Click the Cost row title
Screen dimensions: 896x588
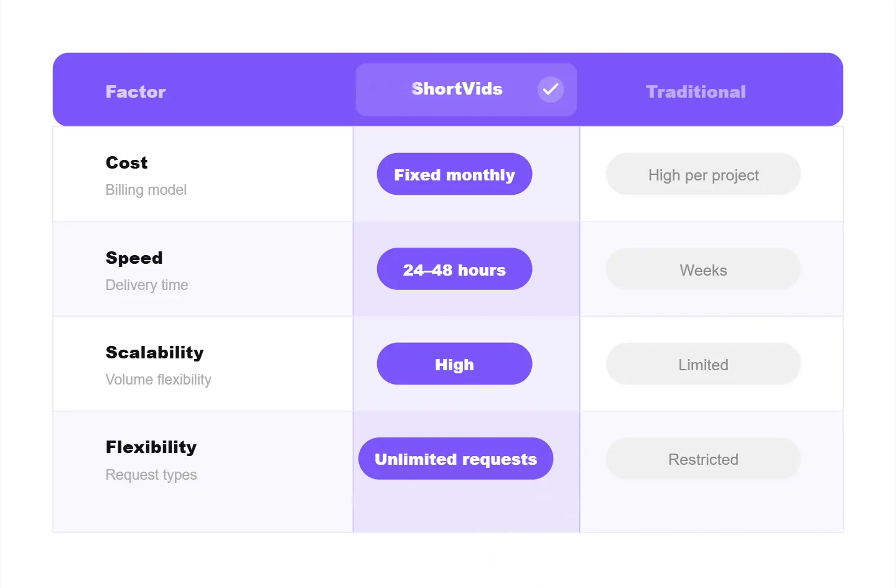[x=127, y=163]
